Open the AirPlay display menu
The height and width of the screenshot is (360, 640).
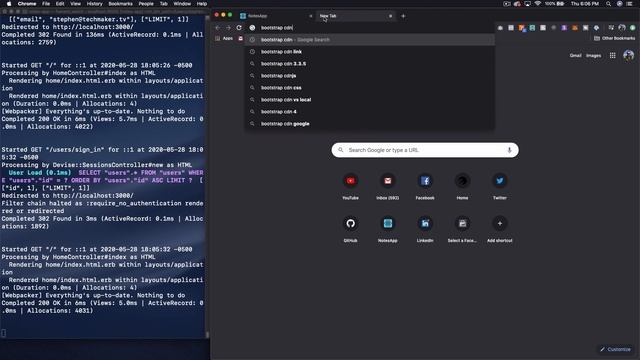coord(527,4)
